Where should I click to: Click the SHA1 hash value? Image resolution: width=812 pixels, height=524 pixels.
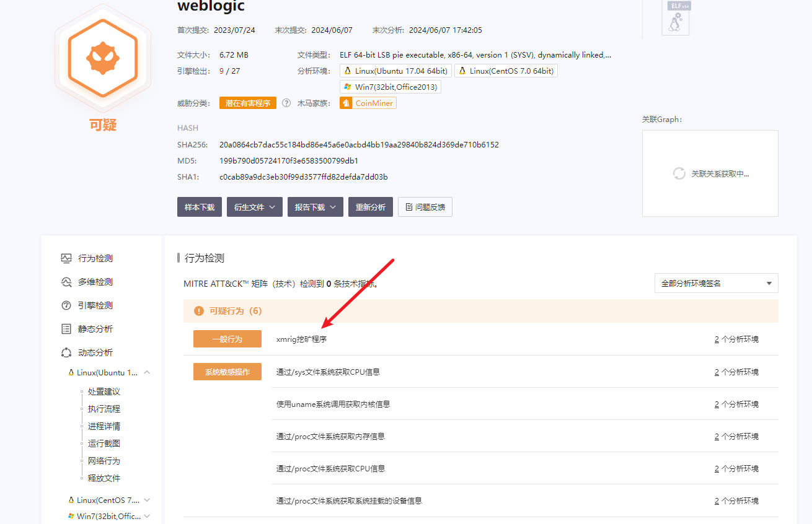point(304,177)
